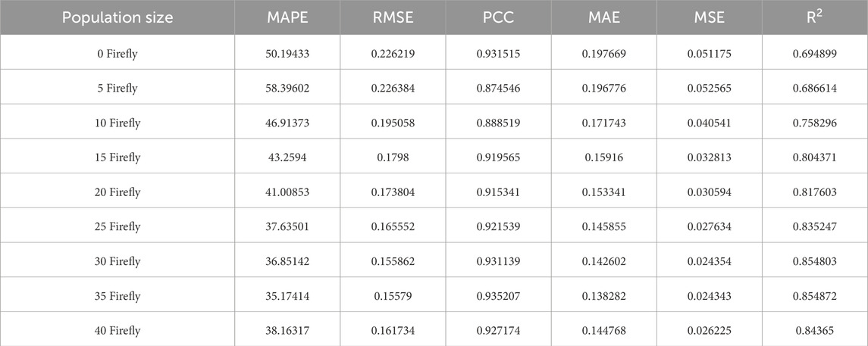Select the 15 Firefly row label
This screenshot has width=868, height=346.
point(117,157)
